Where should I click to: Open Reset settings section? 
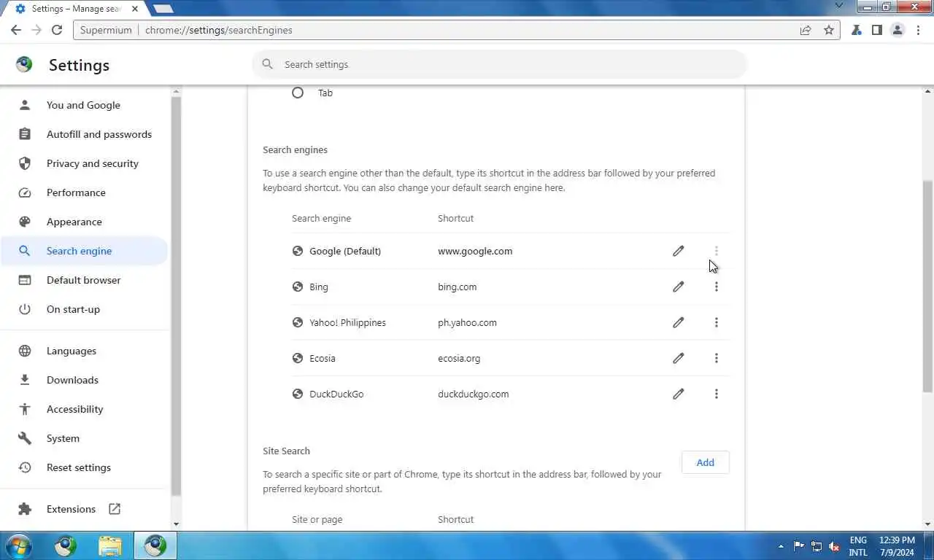tap(84, 467)
